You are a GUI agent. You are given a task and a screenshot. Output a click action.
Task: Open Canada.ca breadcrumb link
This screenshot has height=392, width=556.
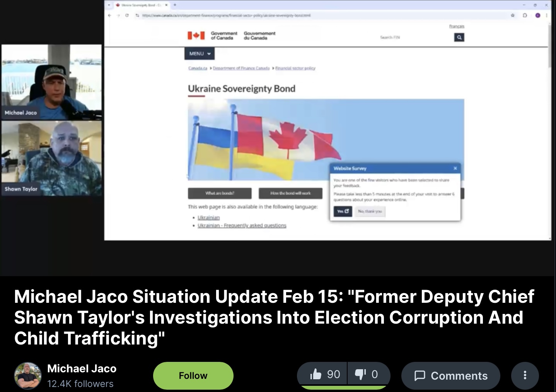click(198, 68)
